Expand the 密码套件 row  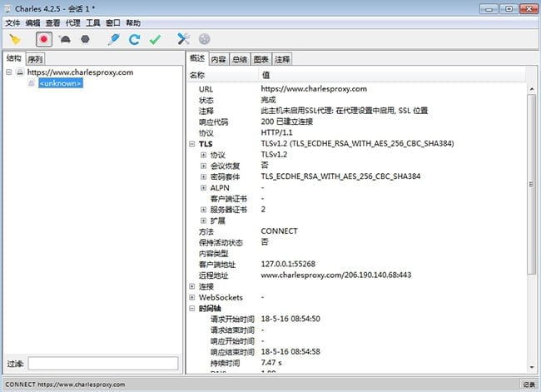pyautogui.click(x=204, y=177)
